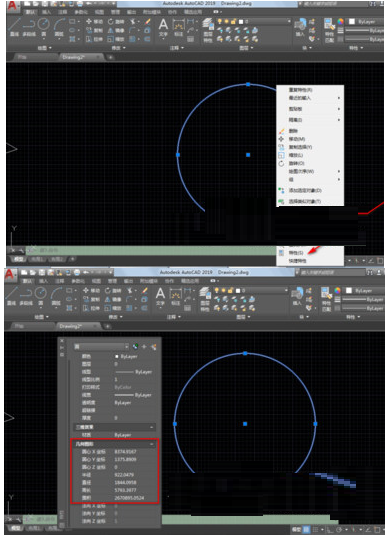Viewport: 385px width, 536px height.
Task: Choose 特性(S) from the context menu
Action: pos(310,253)
